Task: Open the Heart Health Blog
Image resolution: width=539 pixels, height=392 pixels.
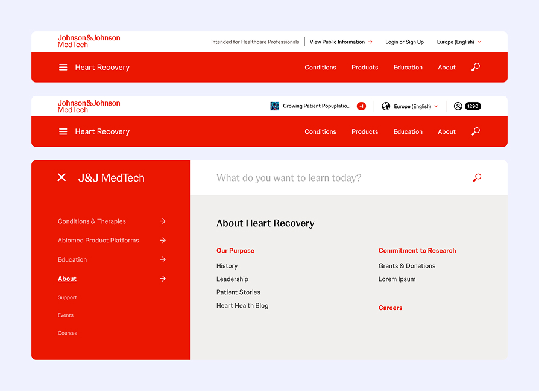Action: pos(242,305)
